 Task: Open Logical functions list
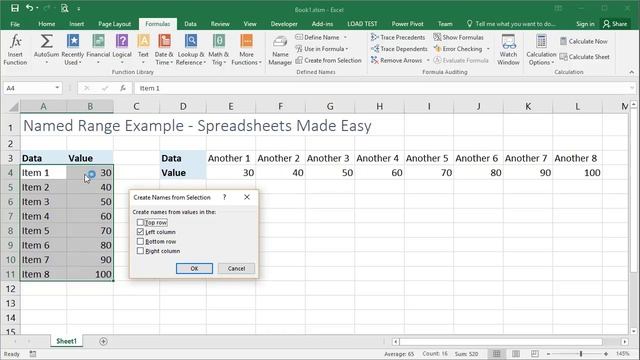tap(122, 49)
